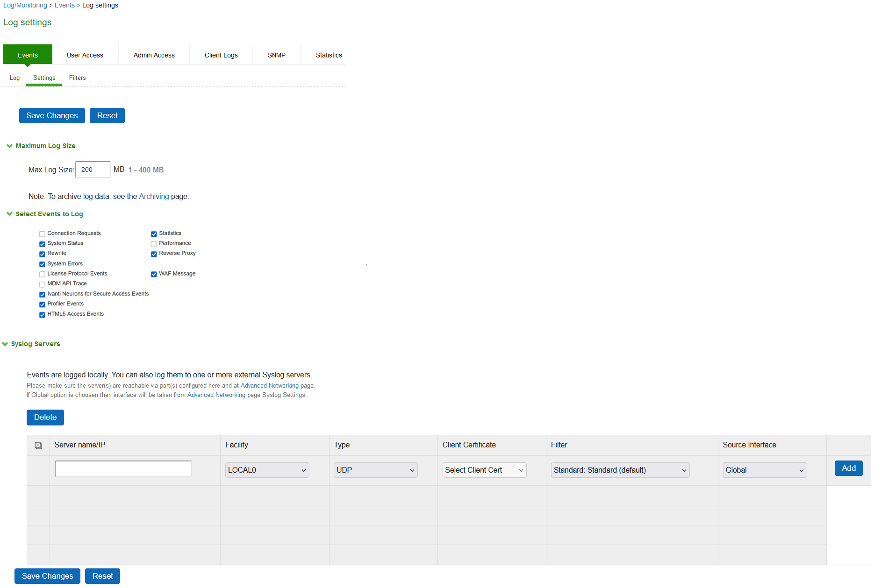Enable the MDM API Trace checkbox
Screen dimensions: 874x588
[x=42, y=284]
